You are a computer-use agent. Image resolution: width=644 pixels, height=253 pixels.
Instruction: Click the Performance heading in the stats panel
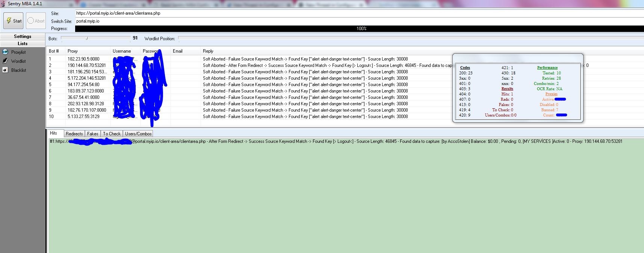click(547, 68)
